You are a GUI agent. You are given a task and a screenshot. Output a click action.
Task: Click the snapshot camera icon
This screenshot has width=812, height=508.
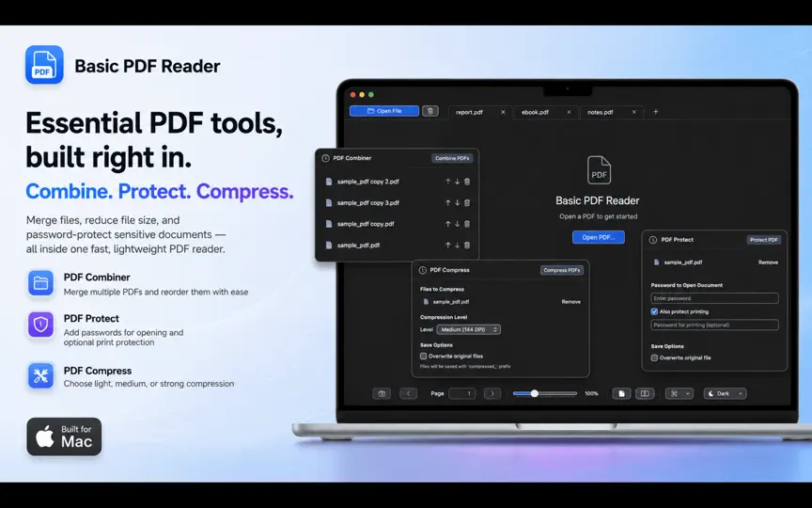382,393
